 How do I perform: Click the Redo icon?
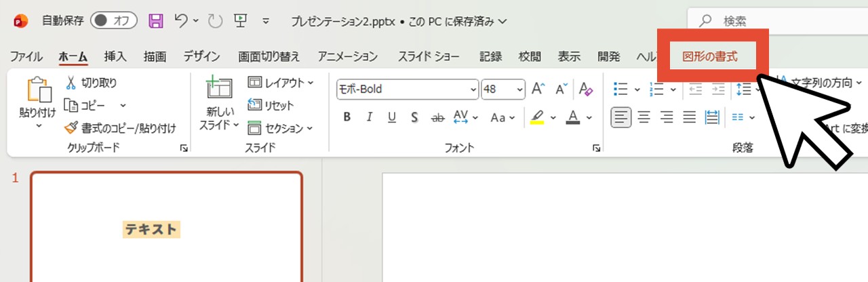click(x=215, y=21)
